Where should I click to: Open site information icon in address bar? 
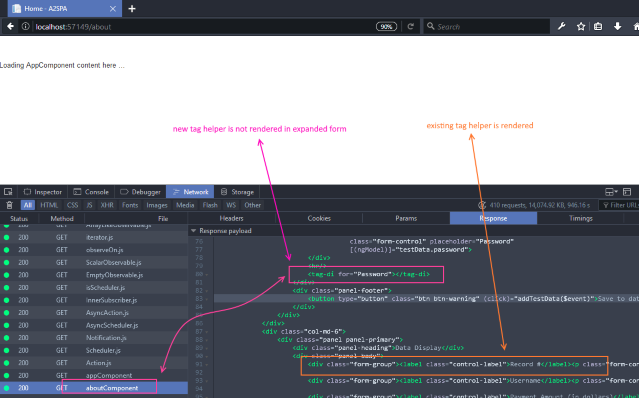tap(26, 26)
